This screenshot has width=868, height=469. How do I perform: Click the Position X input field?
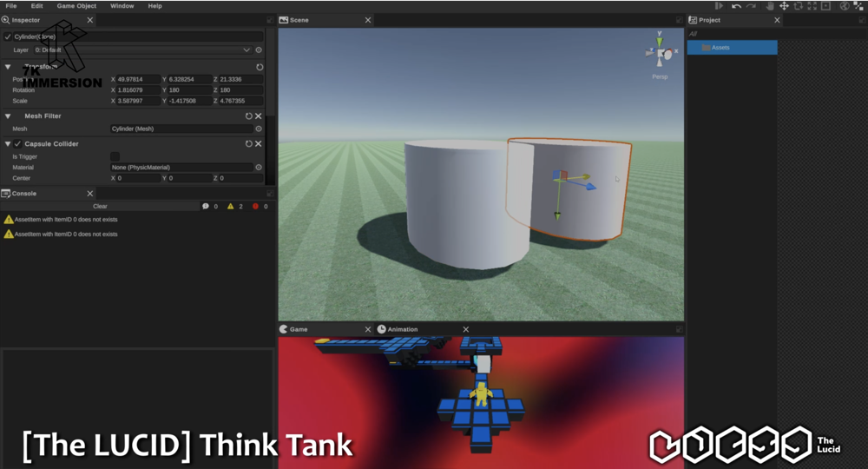point(138,79)
